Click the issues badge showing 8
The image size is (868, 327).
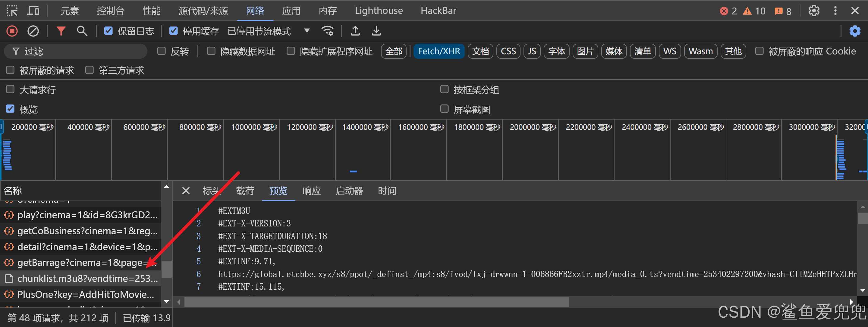pyautogui.click(x=783, y=11)
